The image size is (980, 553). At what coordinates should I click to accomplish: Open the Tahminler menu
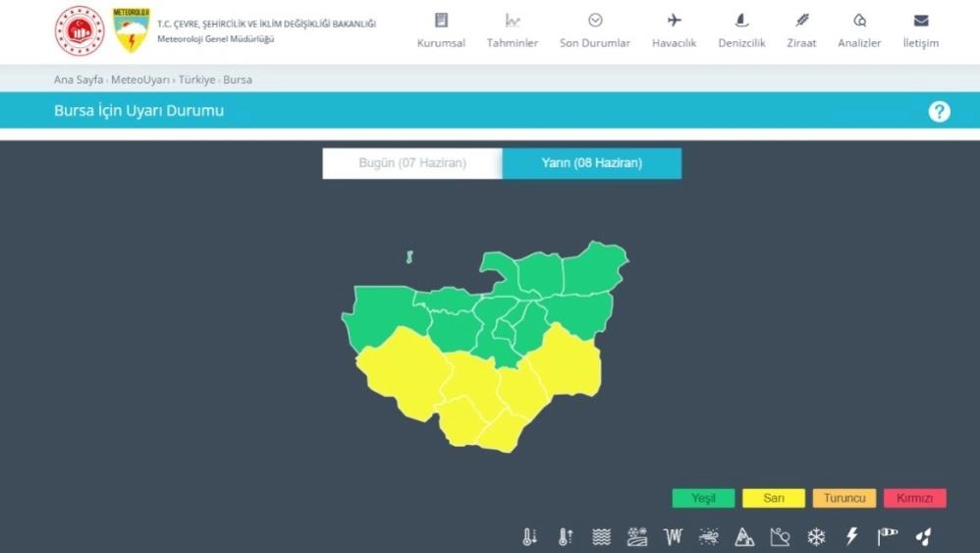pyautogui.click(x=513, y=30)
